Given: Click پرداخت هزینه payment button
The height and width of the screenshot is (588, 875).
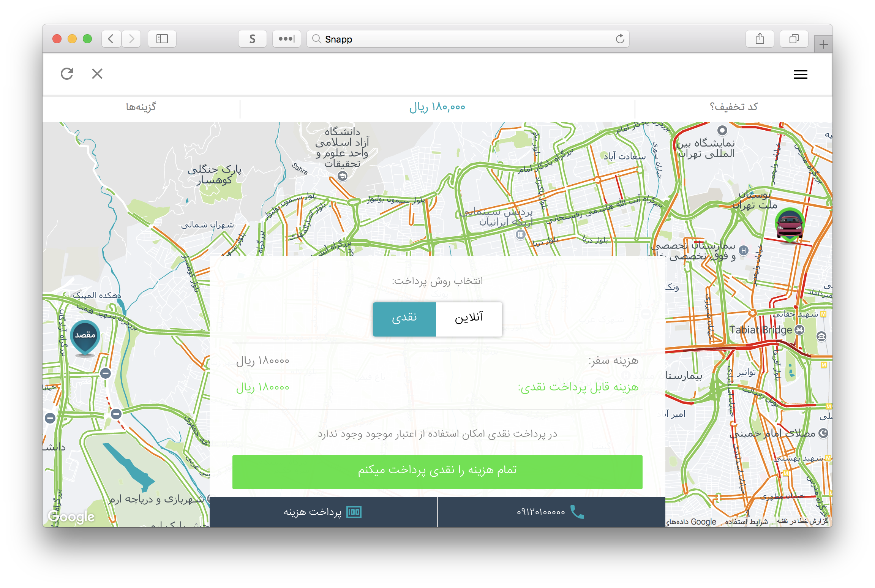Looking at the screenshot, I should 323,512.
